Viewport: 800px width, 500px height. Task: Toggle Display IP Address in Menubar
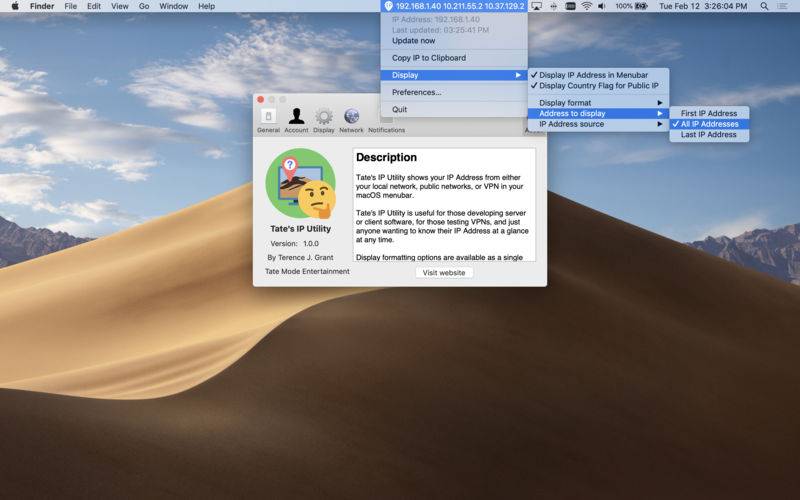point(593,75)
